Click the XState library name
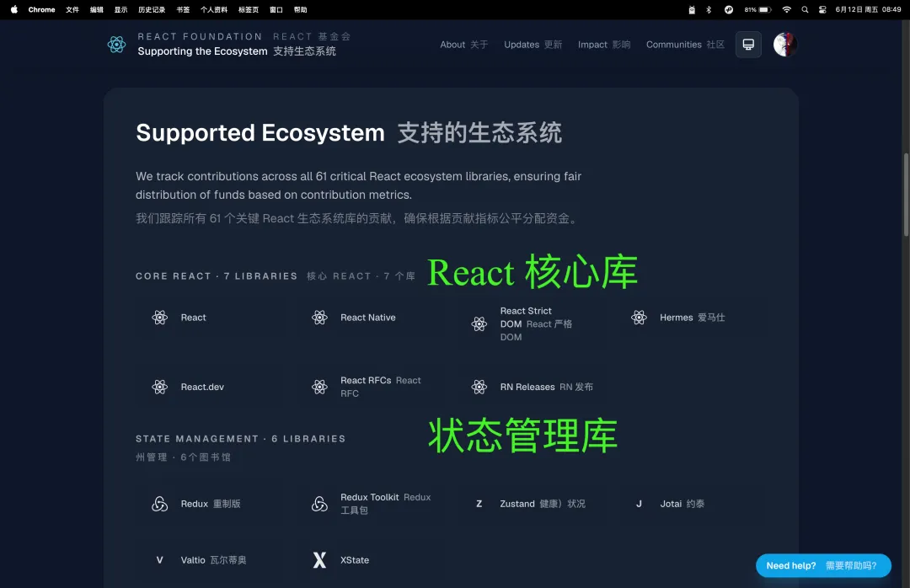 click(355, 560)
